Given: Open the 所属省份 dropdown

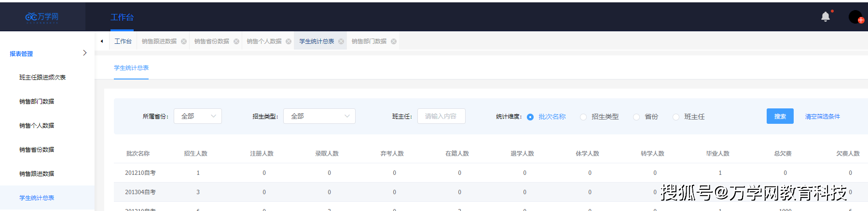Looking at the screenshot, I should click(198, 116).
